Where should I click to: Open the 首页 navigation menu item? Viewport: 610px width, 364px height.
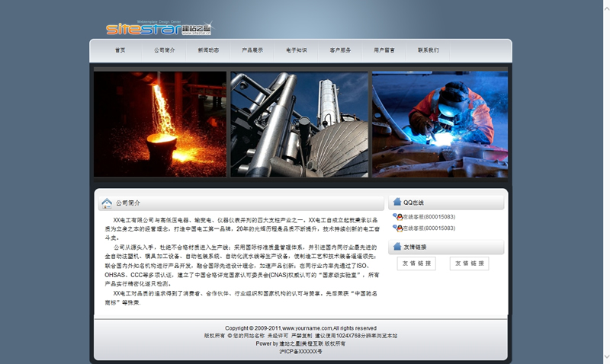120,50
